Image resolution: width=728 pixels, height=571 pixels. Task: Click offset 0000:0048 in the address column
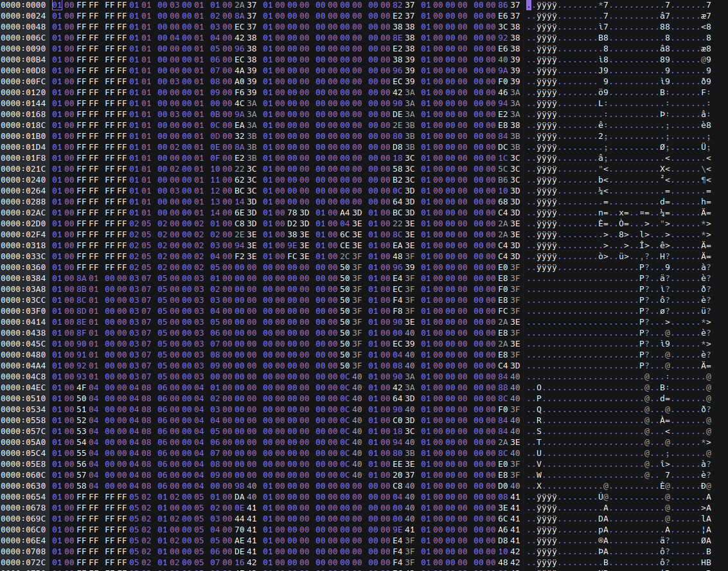coord(23,27)
